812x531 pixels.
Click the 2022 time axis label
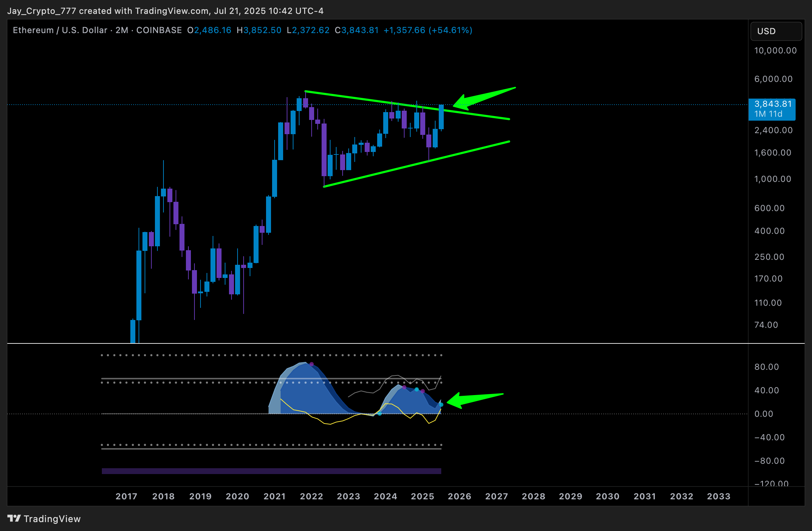click(x=312, y=496)
